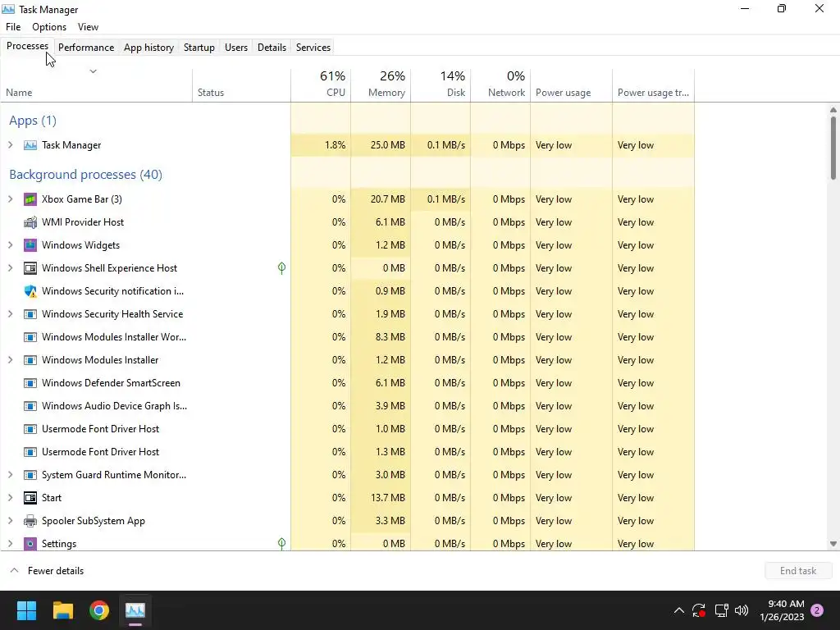Sort by the Network column header
840x630 pixels.
pyautogui.click(x=501, y=84)
